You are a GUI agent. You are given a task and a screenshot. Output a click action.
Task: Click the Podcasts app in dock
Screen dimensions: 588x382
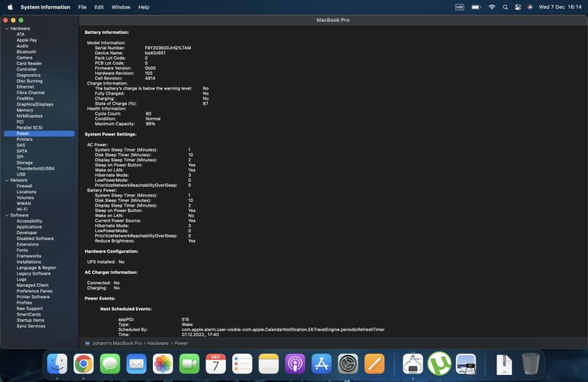[x=295, y=363]
